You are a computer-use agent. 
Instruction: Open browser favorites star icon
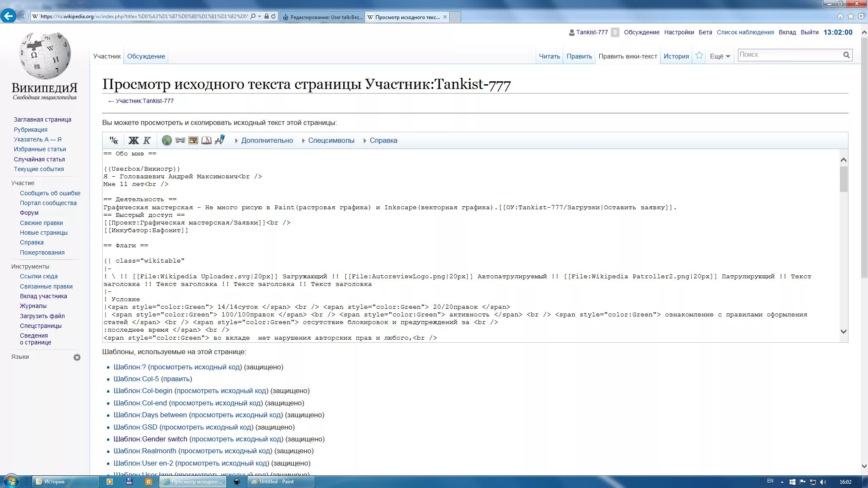pos(851,17)
